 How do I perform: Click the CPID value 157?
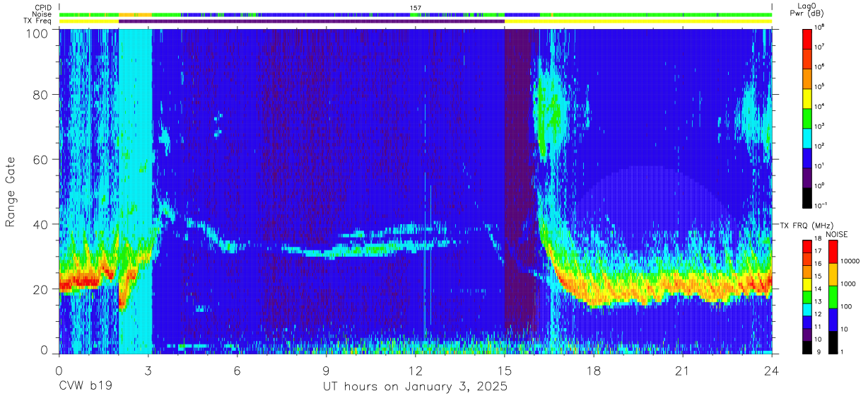416,7
